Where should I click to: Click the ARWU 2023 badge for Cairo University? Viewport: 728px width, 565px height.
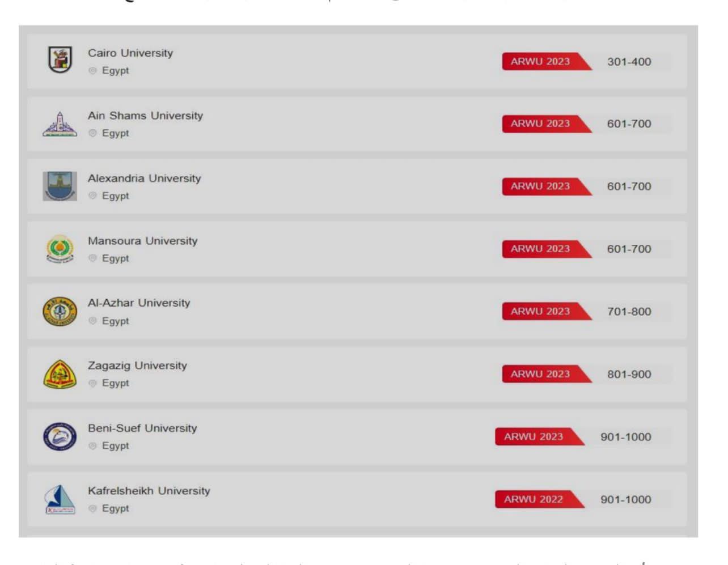[540, 61]
